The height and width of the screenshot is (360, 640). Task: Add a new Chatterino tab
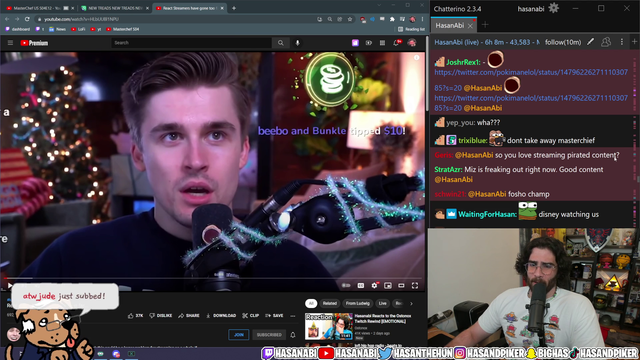(x=485, y=25)
